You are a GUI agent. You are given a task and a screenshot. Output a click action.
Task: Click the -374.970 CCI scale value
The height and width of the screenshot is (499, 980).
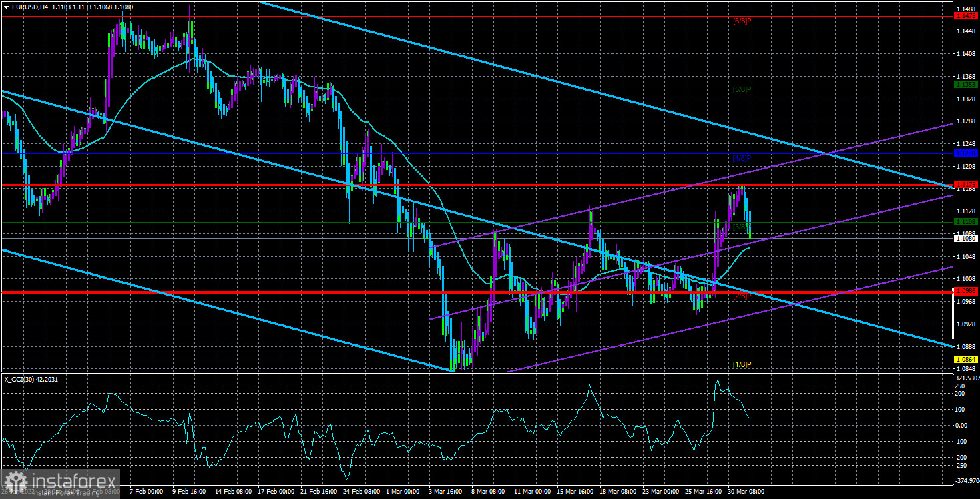point(967,481)
